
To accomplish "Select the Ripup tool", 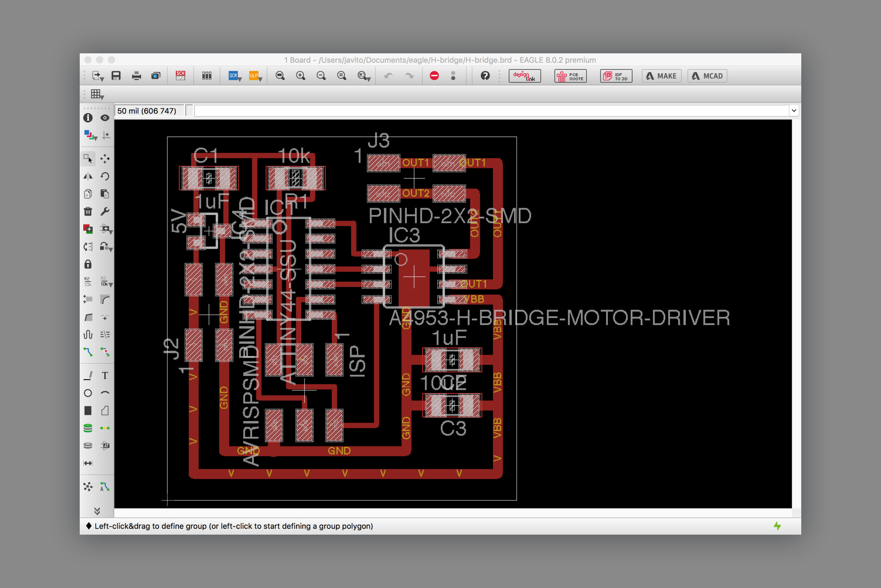I will coord(105,352).
